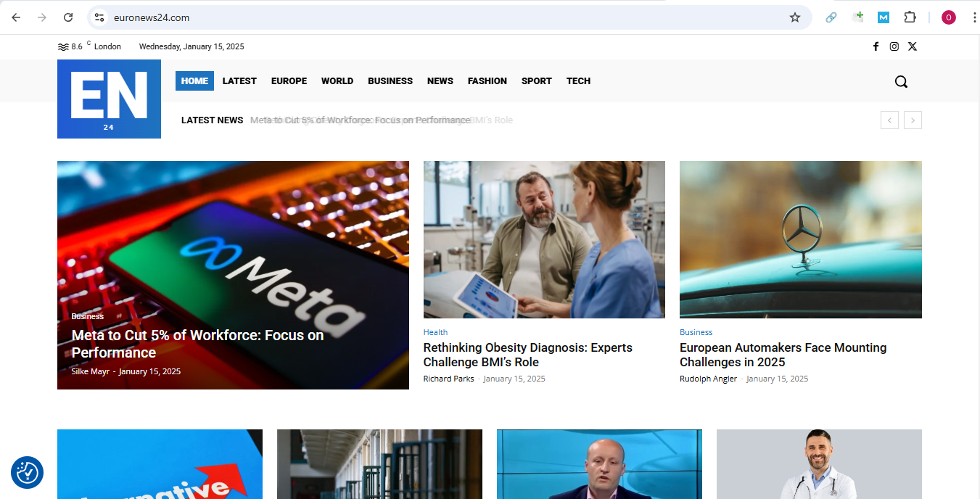This screenshot has width=980, height=499.
Task: Open author Rudolph Angler
Action: [x=708, y=379]
